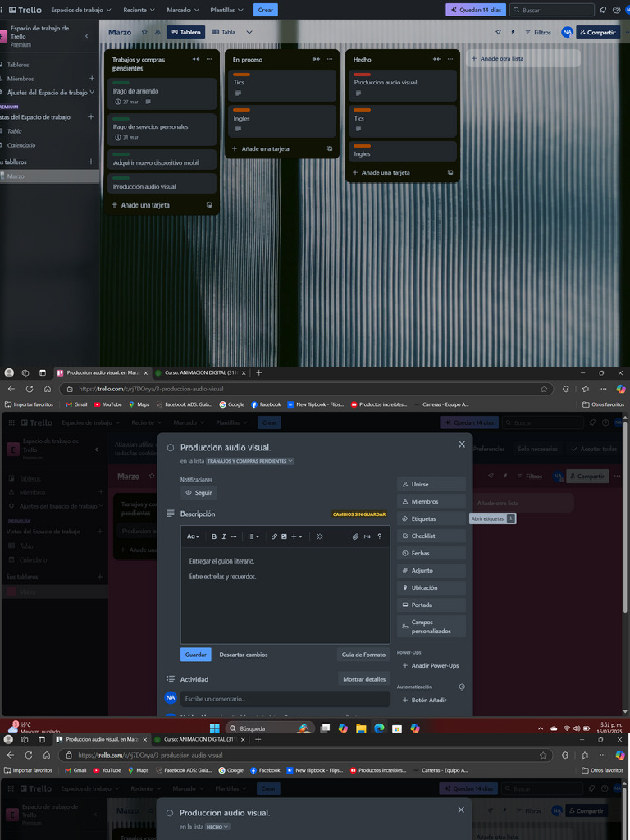Open the Aa text styles dropdown
The image size is (630, 840).
[x=193, y=536]
